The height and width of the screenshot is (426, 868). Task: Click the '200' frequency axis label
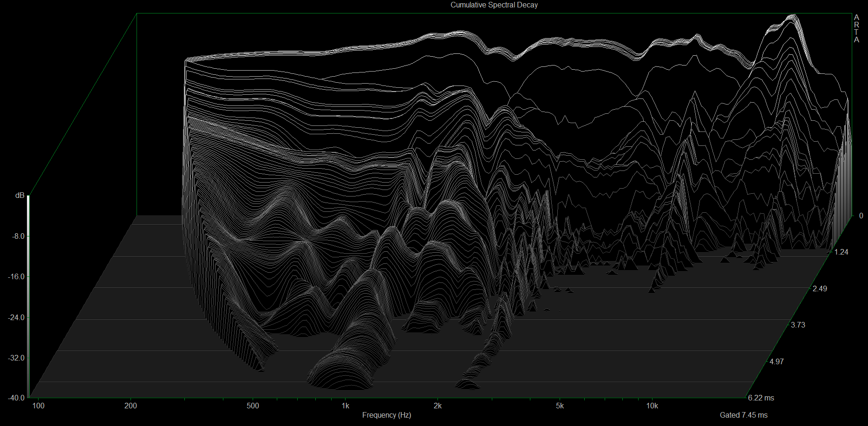(x=131, y=406)
